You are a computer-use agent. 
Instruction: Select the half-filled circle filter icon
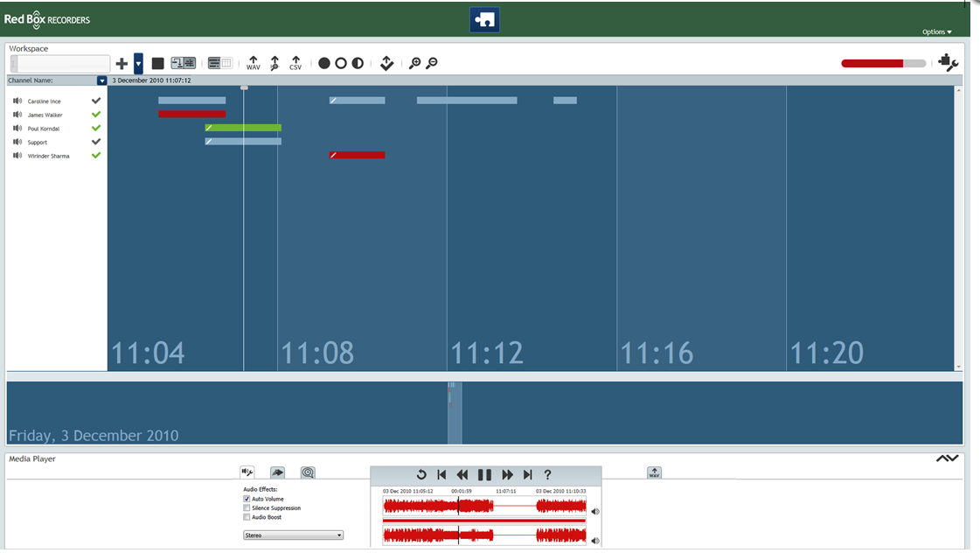358,64
